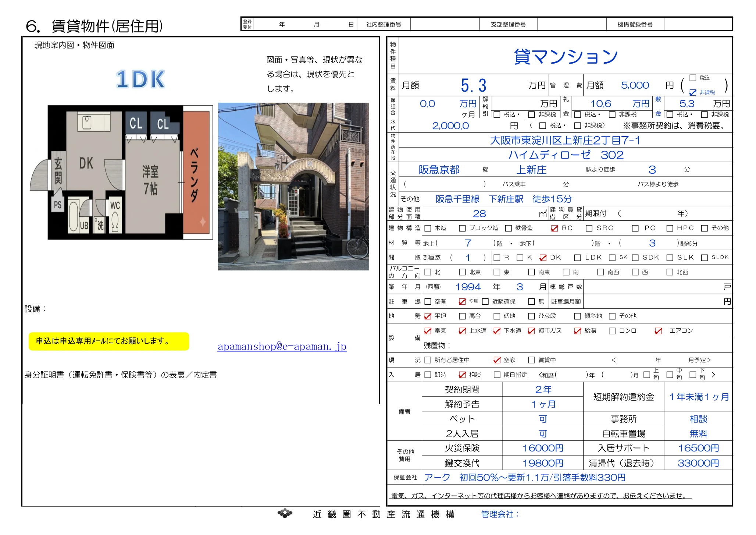Check the 北西 balcony direction checkbox

(670, 272)
